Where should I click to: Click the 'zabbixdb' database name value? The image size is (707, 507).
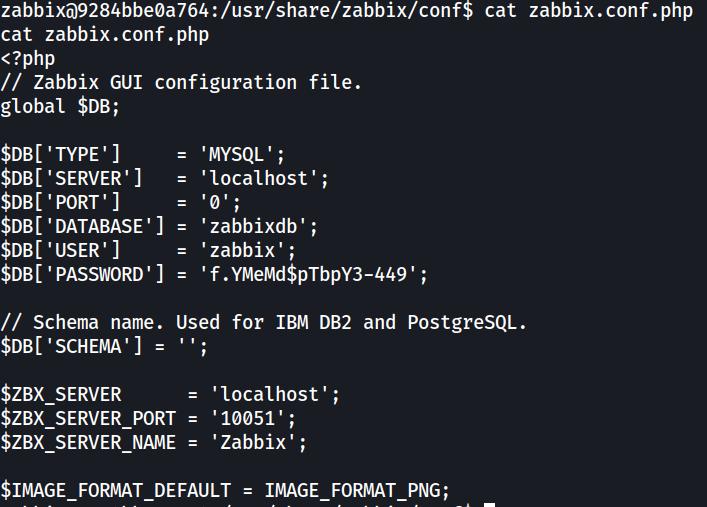(254, 226)
